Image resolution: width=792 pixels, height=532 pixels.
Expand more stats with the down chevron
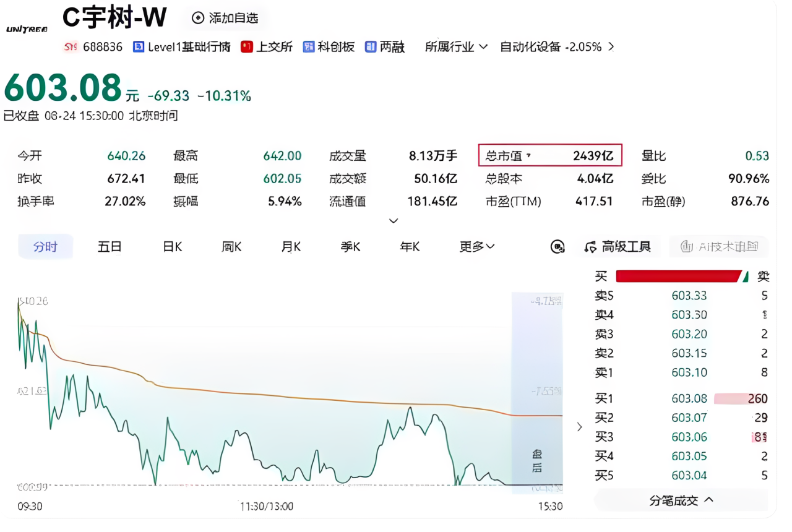click(x=394, y=220)
